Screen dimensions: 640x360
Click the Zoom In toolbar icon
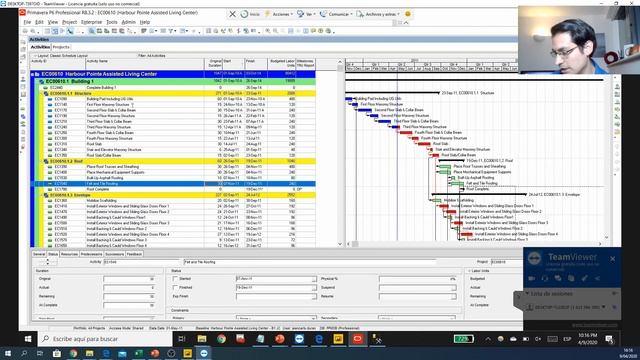pyautogui.click(x=268, y=31)
